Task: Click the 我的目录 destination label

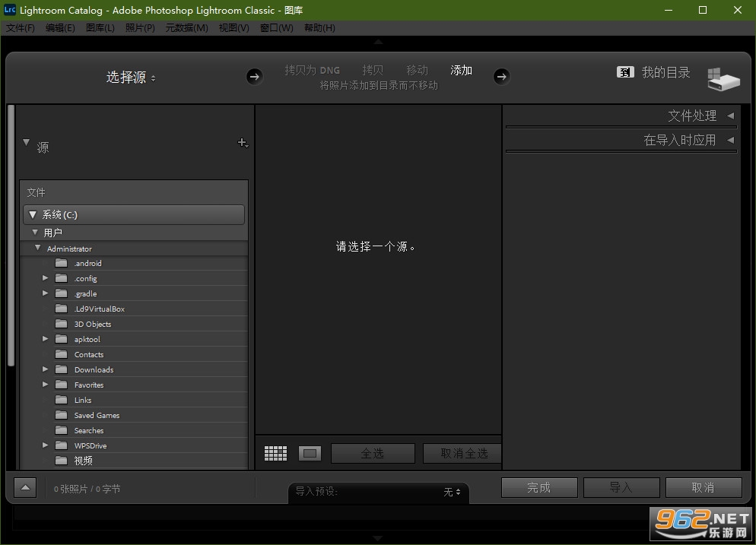Action: click(x=665, y=72)
